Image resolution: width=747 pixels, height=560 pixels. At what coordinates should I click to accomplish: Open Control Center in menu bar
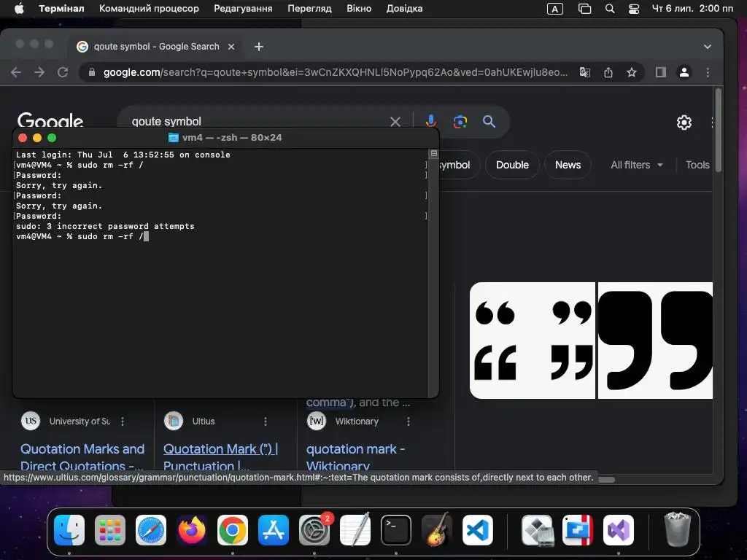pos(634,9)
